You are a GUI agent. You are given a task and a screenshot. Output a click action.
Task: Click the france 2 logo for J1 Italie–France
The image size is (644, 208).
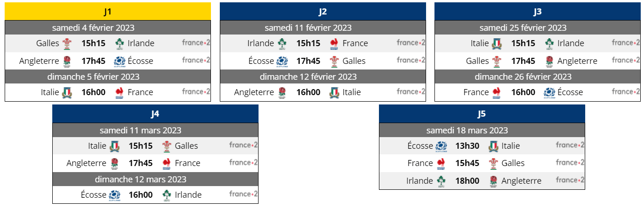196,92
